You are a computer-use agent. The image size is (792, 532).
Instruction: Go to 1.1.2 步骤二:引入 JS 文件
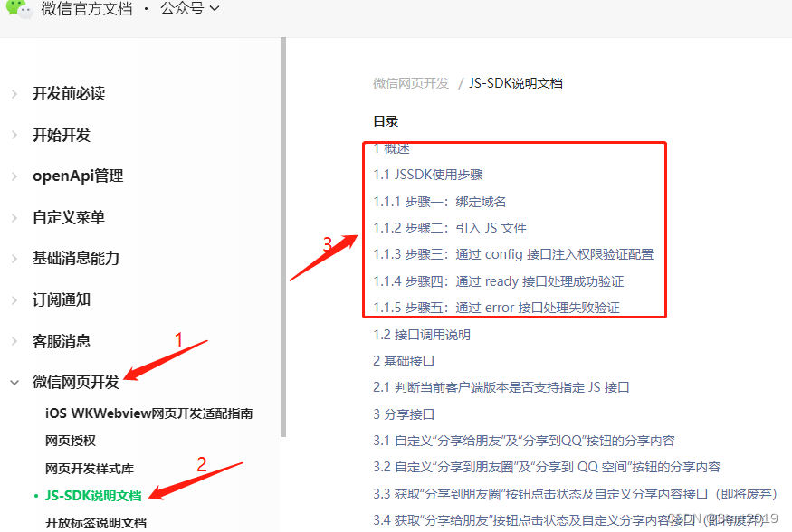click(x=450, y=228)
